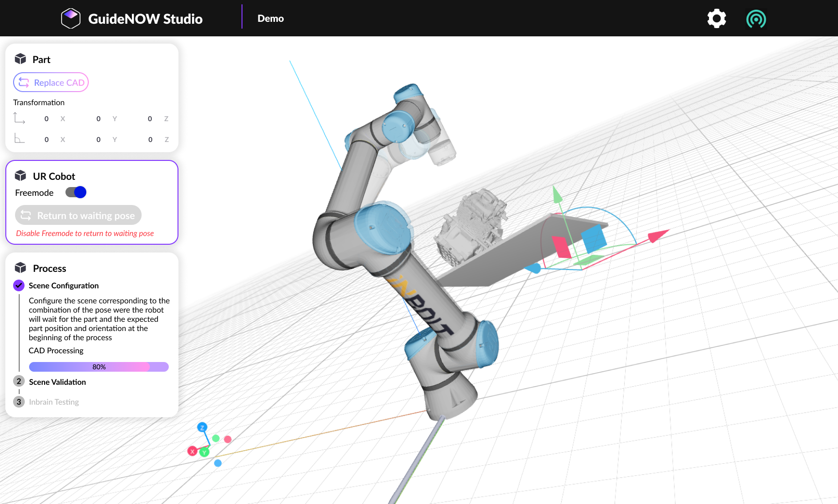Click the translation X value field
Screen dimensions: 838x504
(47, 119)
